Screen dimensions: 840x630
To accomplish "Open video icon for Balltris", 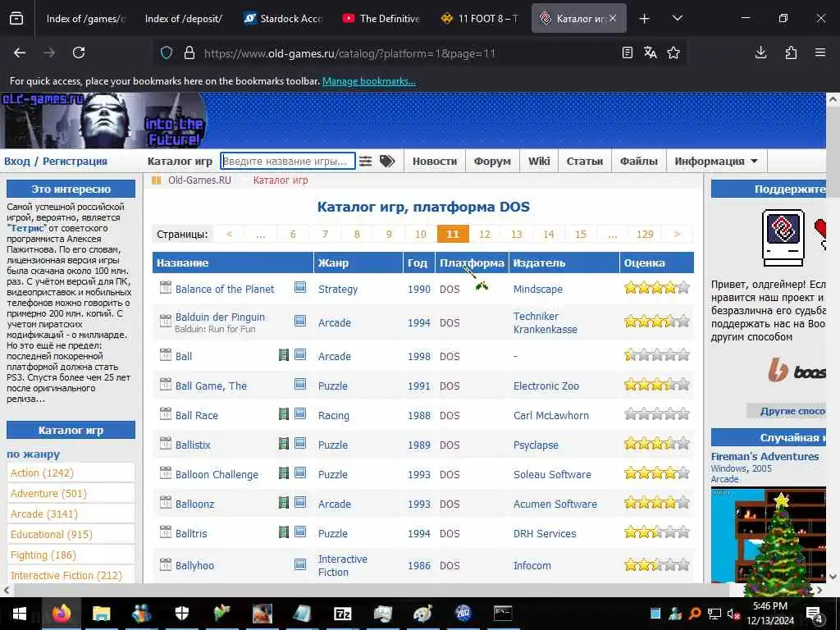I will pyautogui.click(x=284, y=532).
